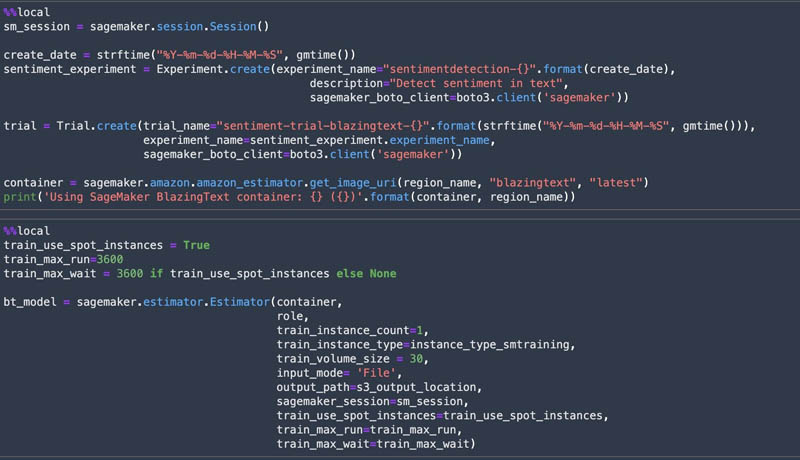Click the input_mode= 'File' argument
Viewport: 800px width, 460px height.
click(339, 373)
